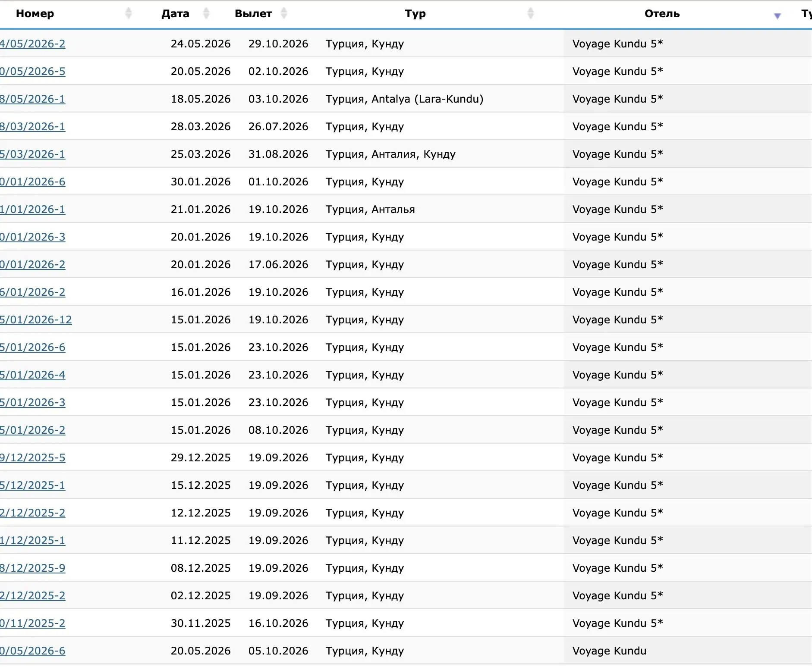Open booking number 0/05/2026-5

tap(33, 71)
